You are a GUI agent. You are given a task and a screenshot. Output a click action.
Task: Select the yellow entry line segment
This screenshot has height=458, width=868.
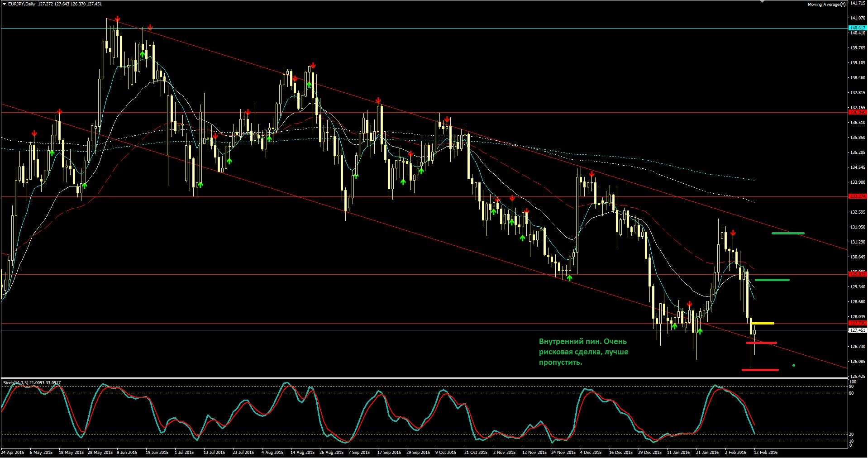[x=763, y=323]
